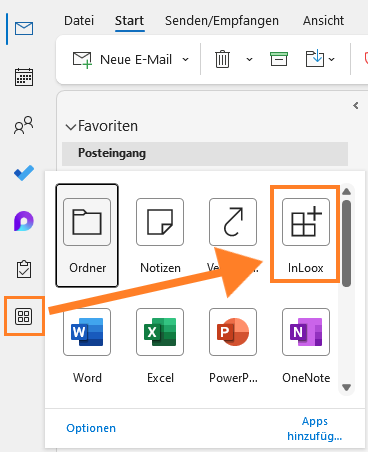The image size is (368, 452).
Task: Switch to the Ansicht tab
Action: [323, 21]
